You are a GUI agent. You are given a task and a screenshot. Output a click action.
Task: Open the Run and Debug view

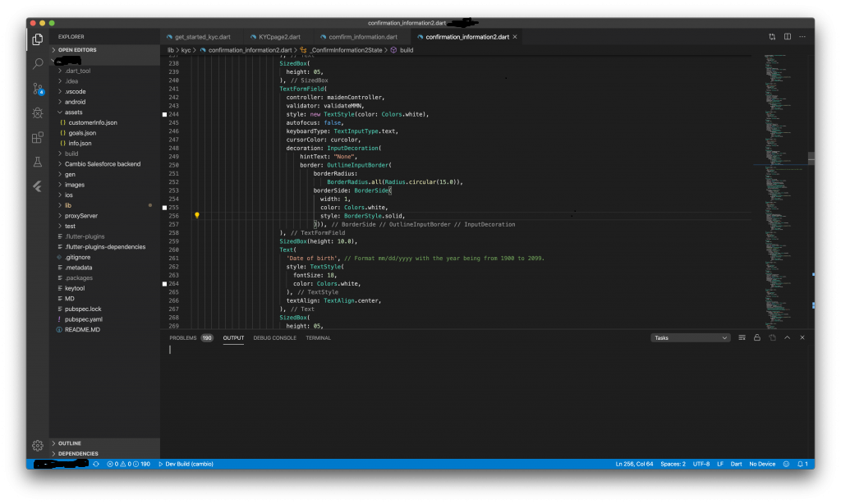38,112
